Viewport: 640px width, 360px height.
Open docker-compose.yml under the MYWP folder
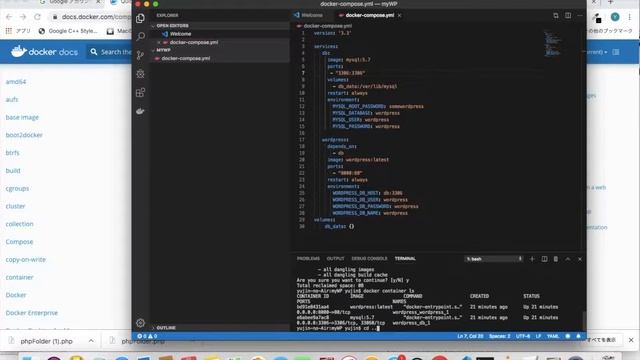[x=186, y=58]
